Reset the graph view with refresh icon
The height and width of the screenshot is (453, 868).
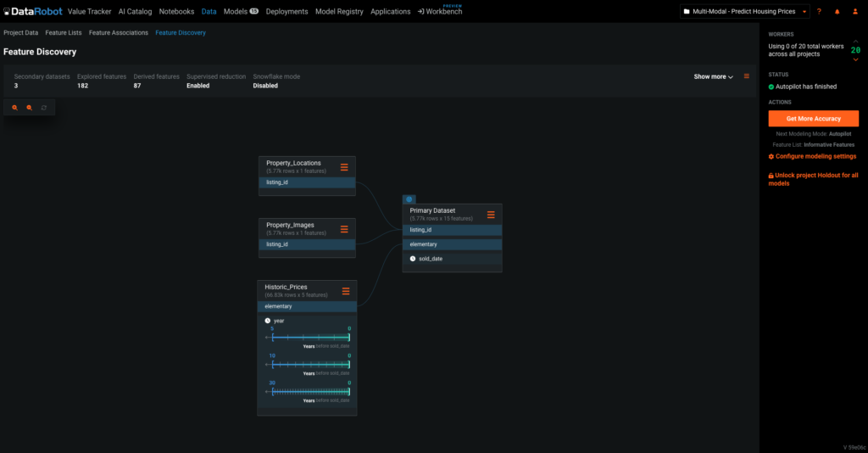44,108
